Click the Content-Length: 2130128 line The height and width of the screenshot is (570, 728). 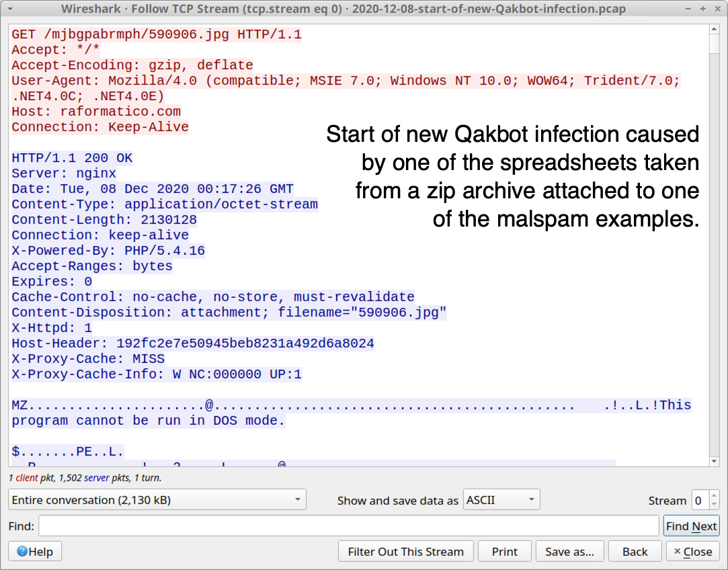coord(104,220)
